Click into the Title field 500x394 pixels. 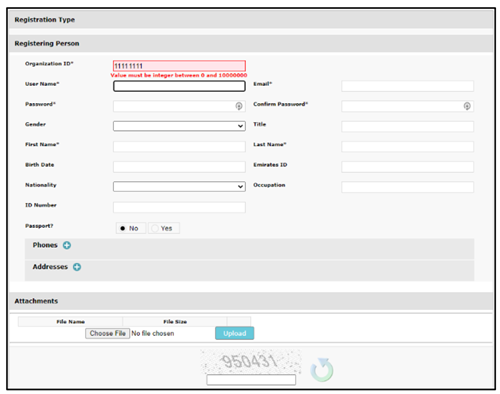click(407, 126)
